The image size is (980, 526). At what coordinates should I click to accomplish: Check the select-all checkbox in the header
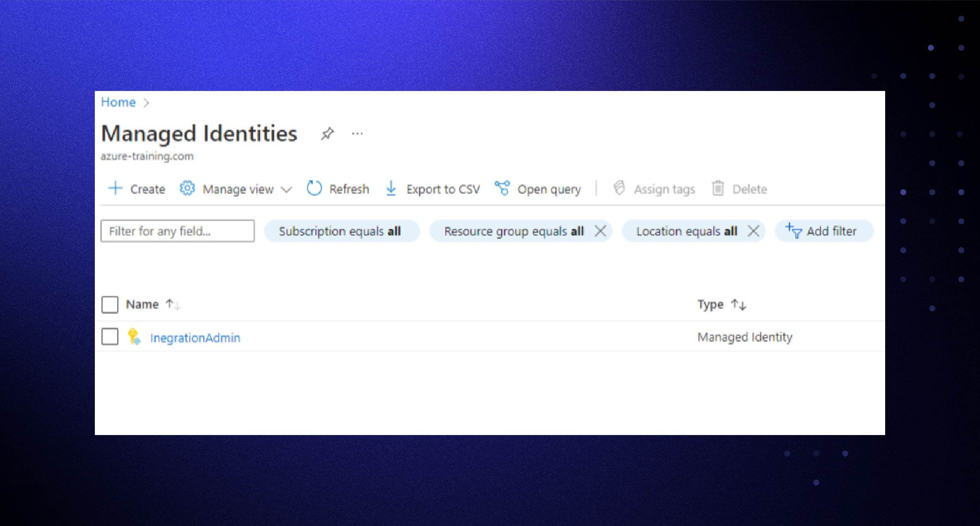[110, 304]
